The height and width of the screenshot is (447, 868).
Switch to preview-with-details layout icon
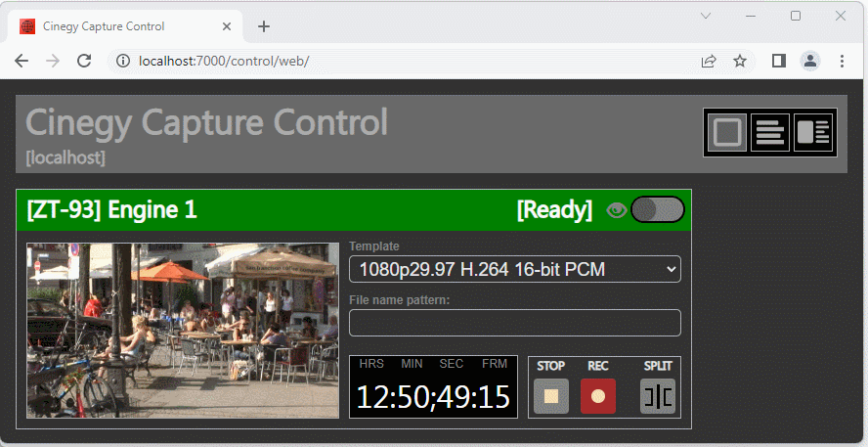click(813, 132)
